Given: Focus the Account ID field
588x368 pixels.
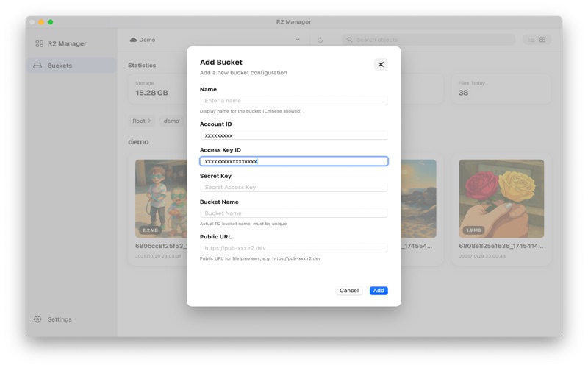Looking at the screenshot, I should pyautogui.click(x=293, y=135).
